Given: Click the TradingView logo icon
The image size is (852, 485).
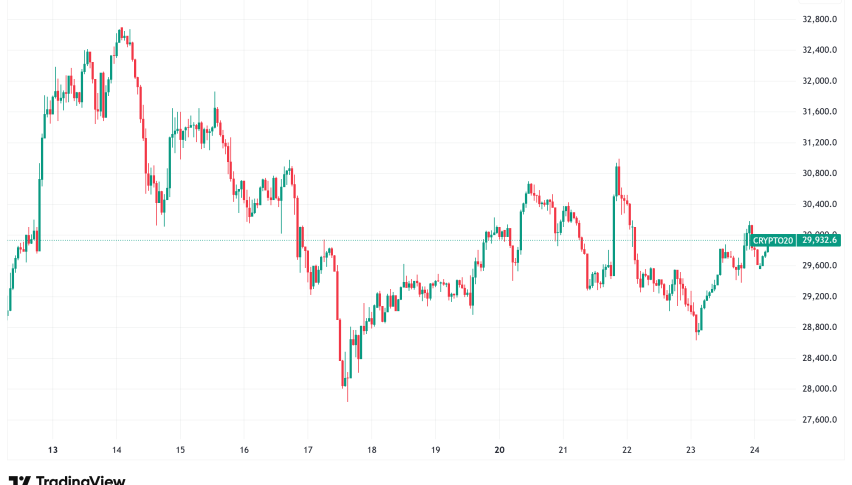Looking at the screenshot, I should tap(18, 480).
